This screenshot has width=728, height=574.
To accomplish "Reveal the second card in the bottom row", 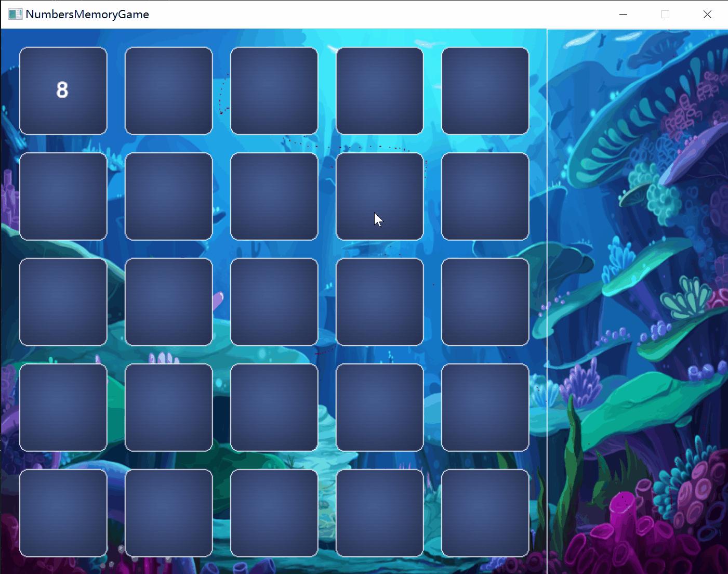I will 168,513.
